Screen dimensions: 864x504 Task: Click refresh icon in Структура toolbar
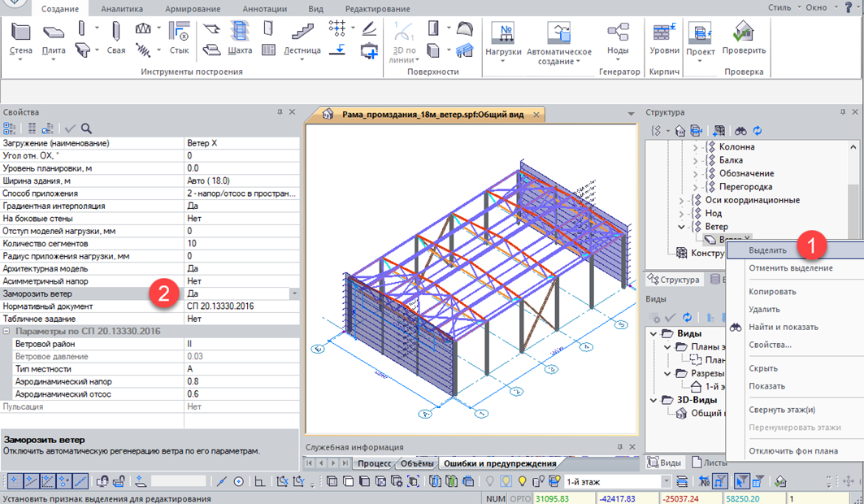click(758, 131)
